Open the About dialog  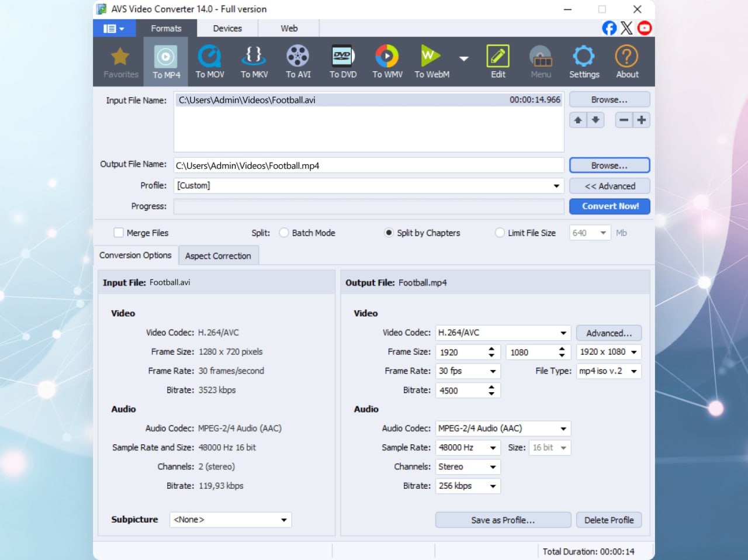[x=626, y=61]
